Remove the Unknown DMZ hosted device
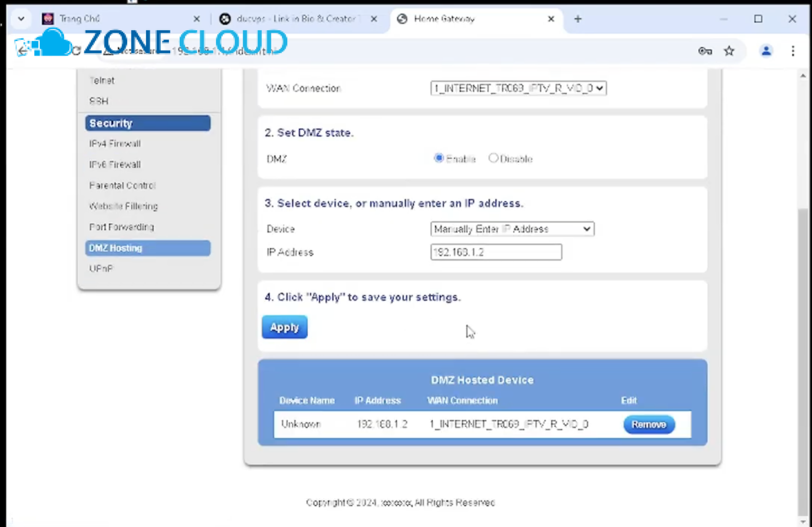Screen dimensions: 812x527 coord(649,424)
